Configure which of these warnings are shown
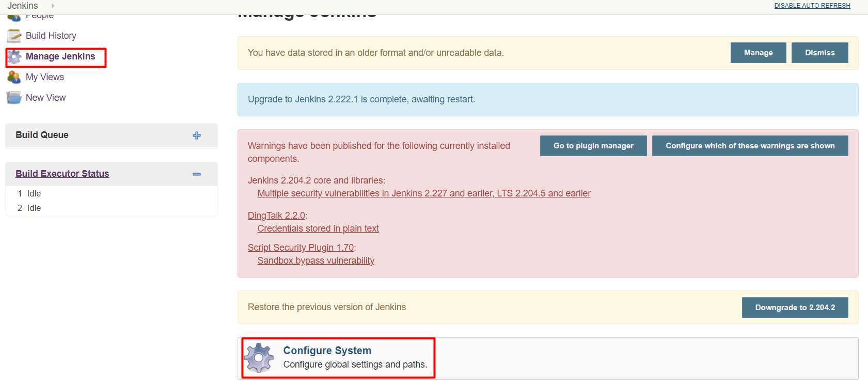This screenshot has height=381, width=868. 750,146
